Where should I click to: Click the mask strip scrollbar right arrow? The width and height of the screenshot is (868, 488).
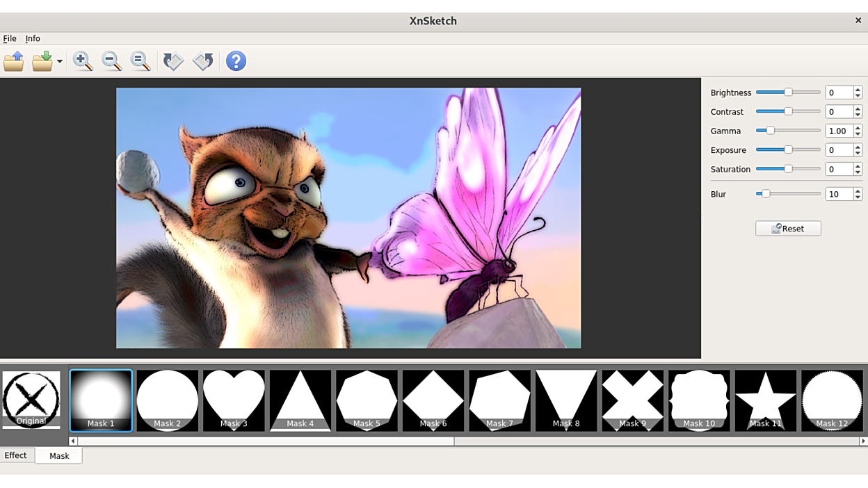(x=863, y=441)
